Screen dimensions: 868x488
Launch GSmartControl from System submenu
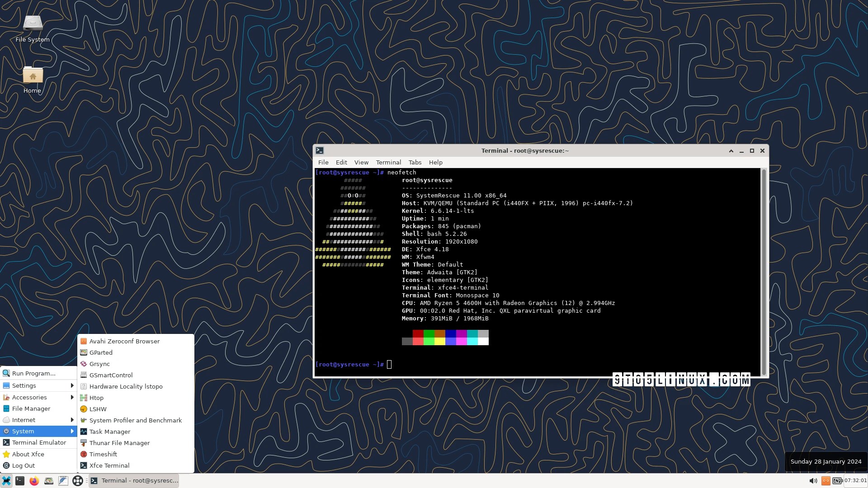[x=111, y=375]
